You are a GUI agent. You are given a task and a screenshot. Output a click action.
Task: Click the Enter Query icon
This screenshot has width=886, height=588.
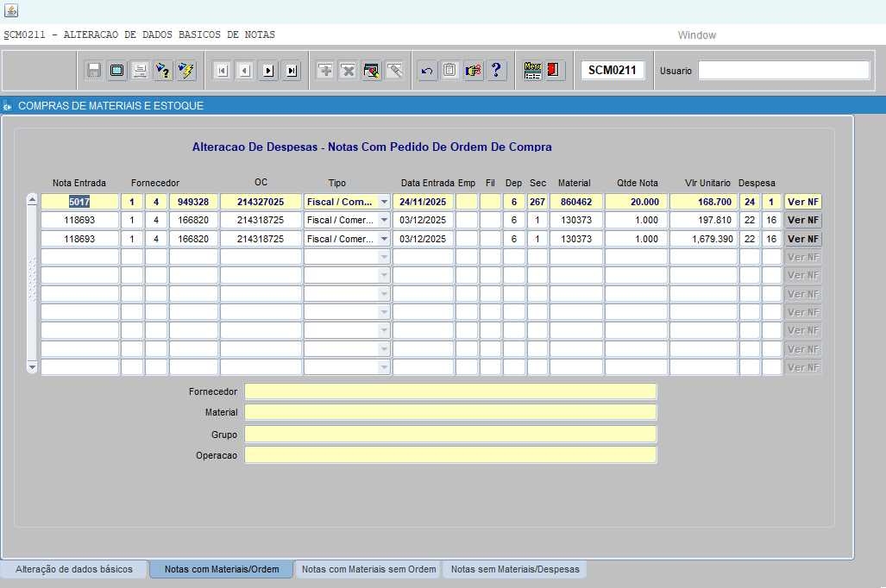click(x=163, y=71)
